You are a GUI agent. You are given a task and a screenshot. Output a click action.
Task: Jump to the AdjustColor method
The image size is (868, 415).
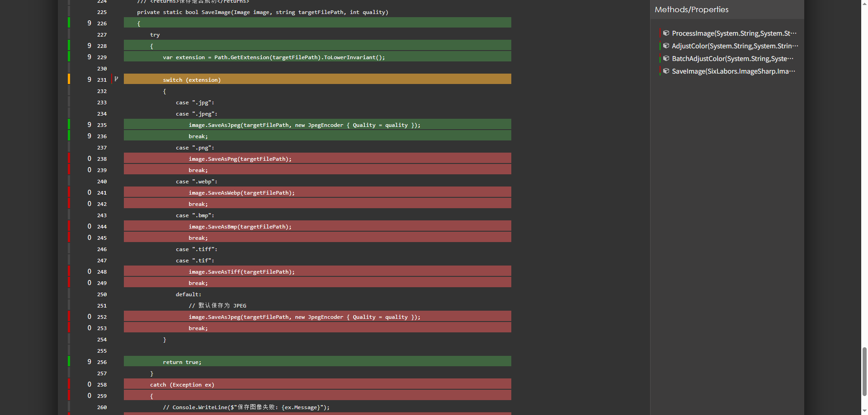735,46
